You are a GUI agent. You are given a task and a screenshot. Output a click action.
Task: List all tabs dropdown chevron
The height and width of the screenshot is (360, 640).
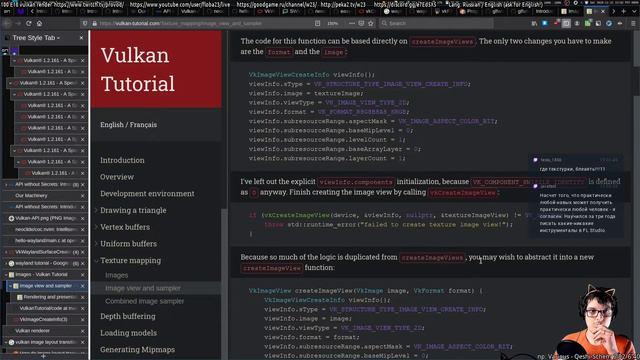click(633, 11)
